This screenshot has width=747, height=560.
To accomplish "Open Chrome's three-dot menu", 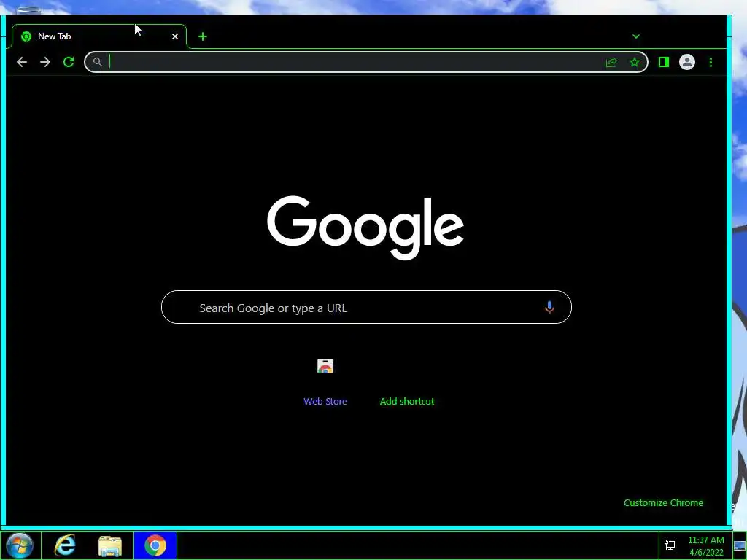I will 711,63.
